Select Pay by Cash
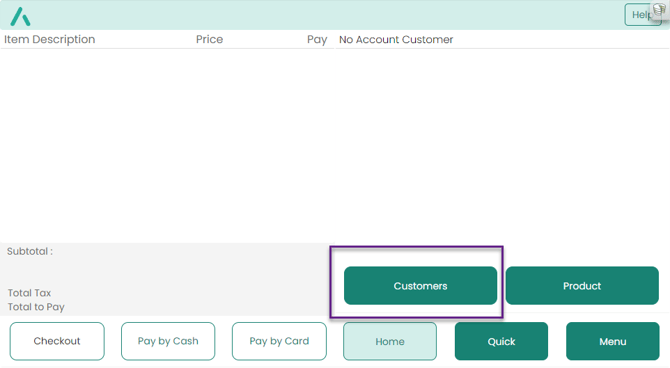The width and height of the screenshot is (670, 368). click(x=168, y=341)
